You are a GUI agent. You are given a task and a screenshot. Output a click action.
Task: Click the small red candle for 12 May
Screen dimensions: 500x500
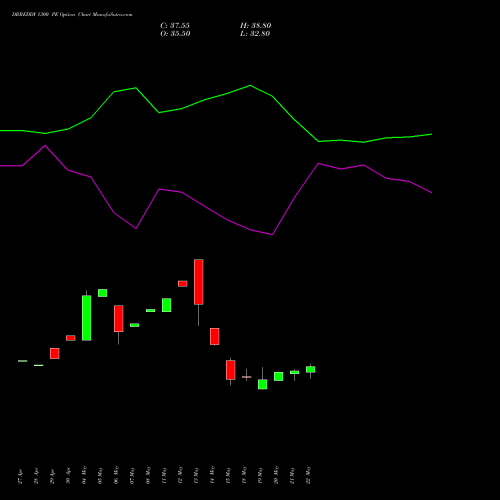point(183,284)
